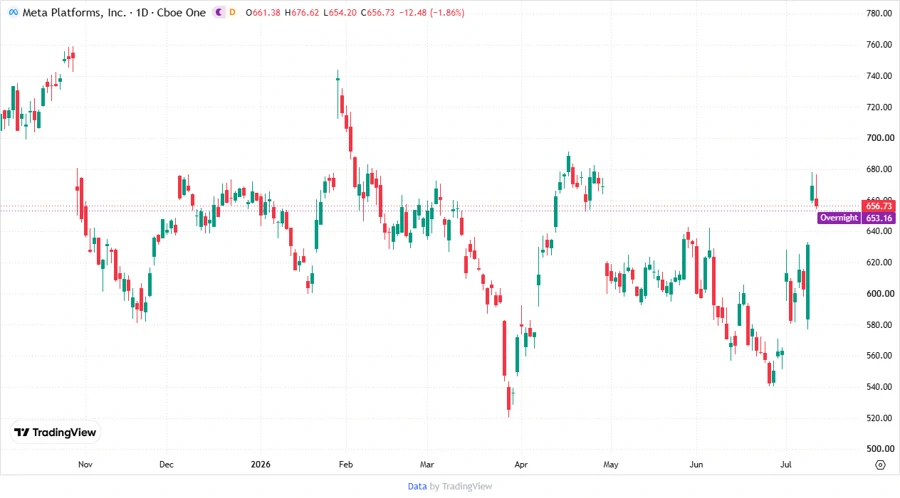Open the blue Data link below the chart

pos(417,486)
